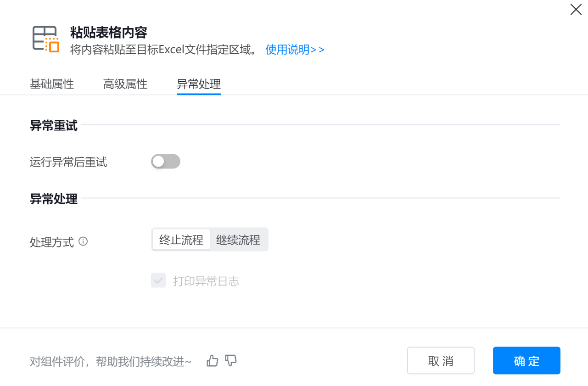Viewport: 588px width, 386px height.
Task: Click the 运行异常后重试 label text
Action: (68, 162)
